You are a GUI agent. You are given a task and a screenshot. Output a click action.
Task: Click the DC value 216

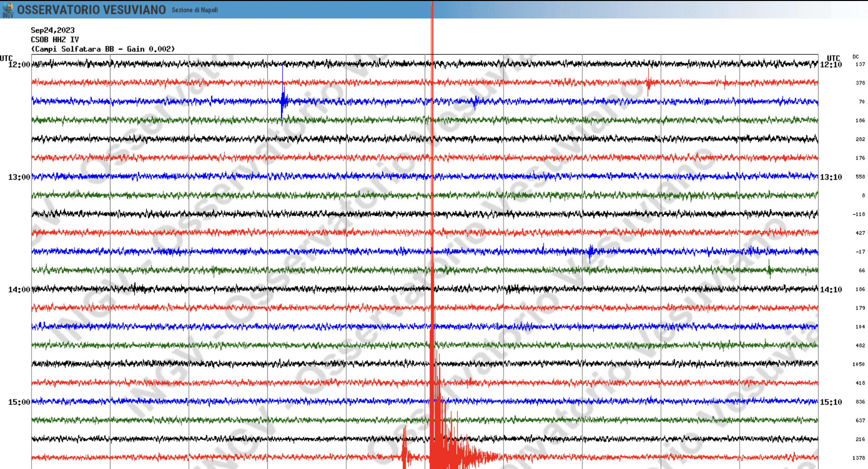[x=860, y=439]
